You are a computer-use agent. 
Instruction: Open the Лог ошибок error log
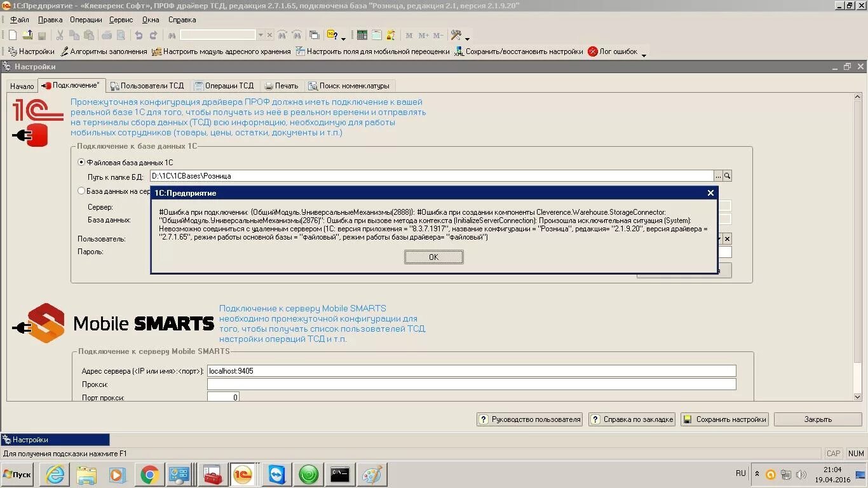(x=613, y=51)
